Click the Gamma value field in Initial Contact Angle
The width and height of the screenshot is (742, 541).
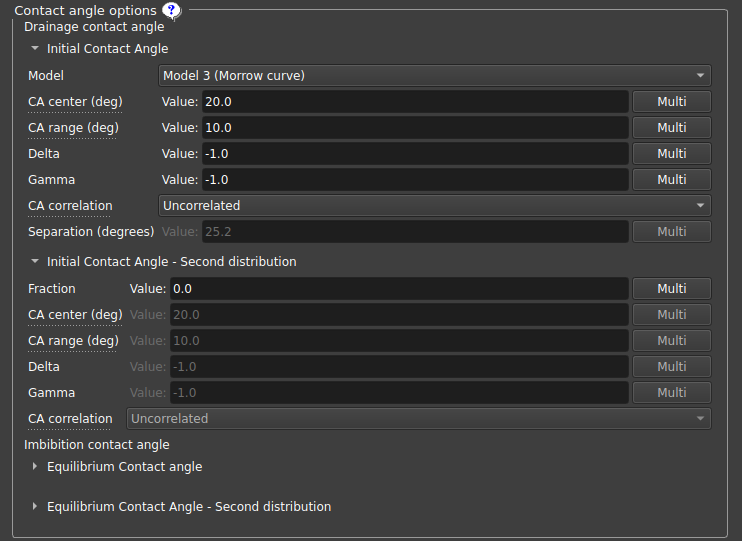(x=414, y=180)
